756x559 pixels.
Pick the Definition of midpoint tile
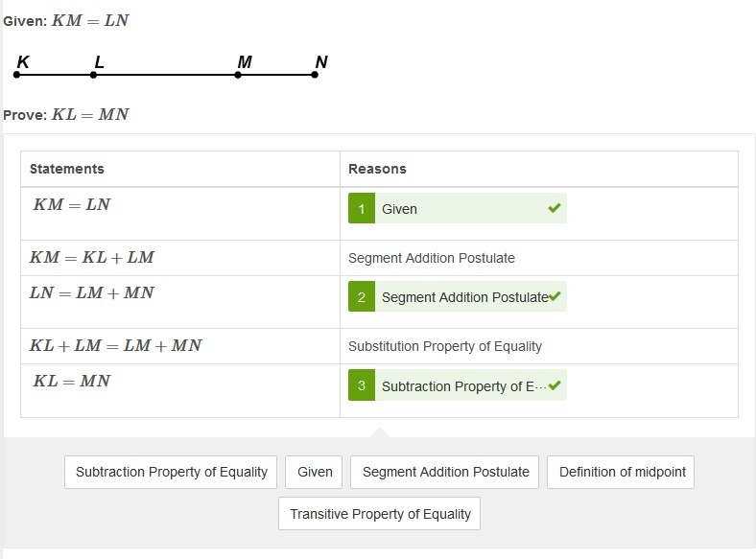(621, 472)
